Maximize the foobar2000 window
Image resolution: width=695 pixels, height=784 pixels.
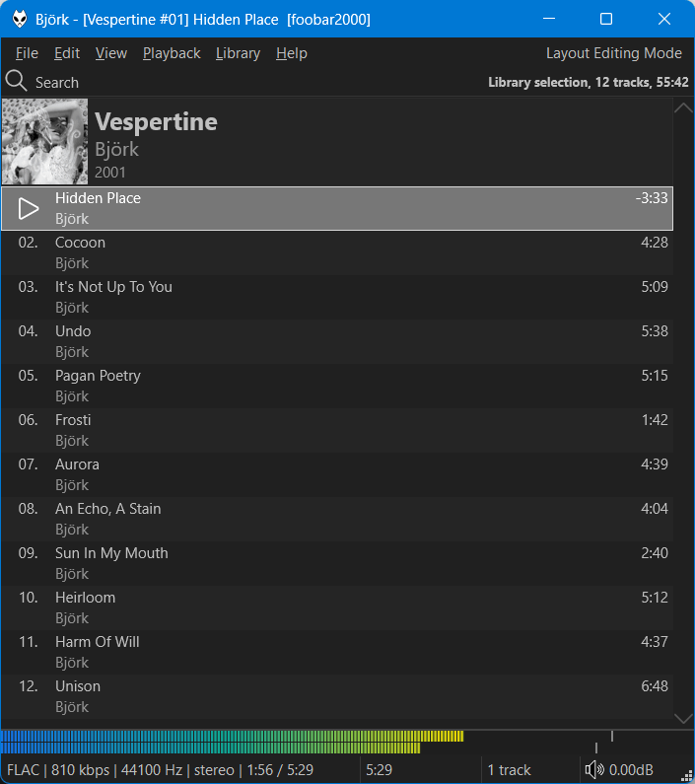(x=606, y=19)
